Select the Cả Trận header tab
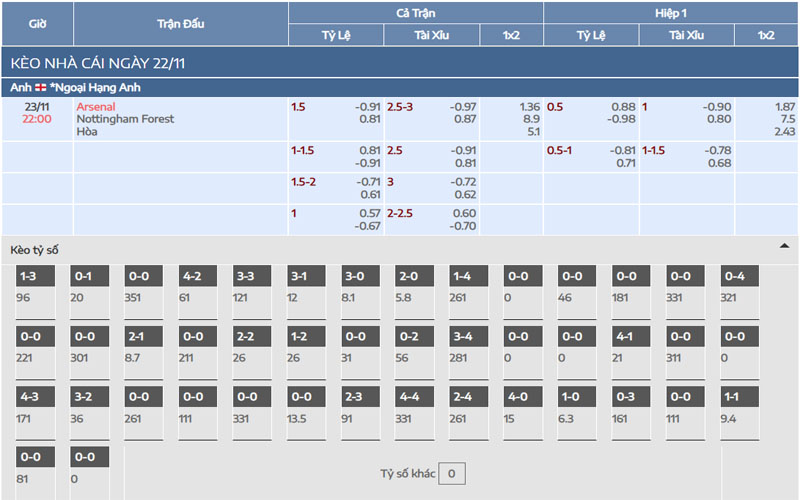The height and width of the screenshot is (500, 800). pos(415,13)
